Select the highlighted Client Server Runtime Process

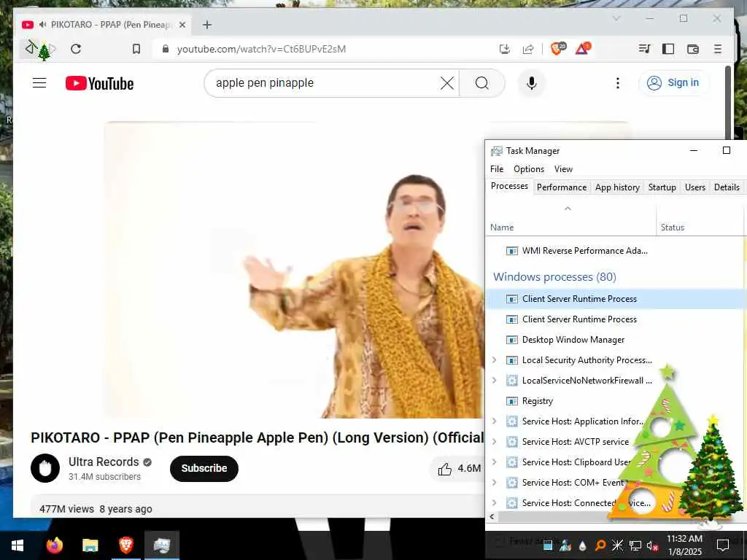coord(614,298)
